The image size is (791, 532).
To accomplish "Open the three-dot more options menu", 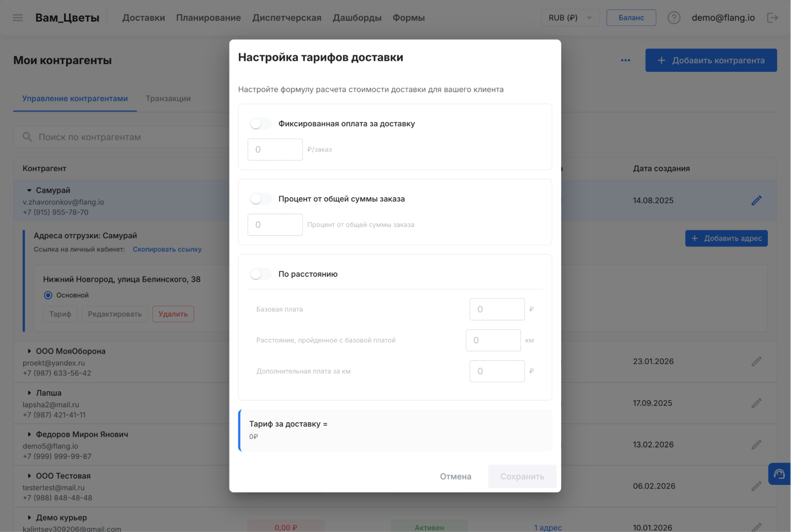I will [x=625, y=60].
